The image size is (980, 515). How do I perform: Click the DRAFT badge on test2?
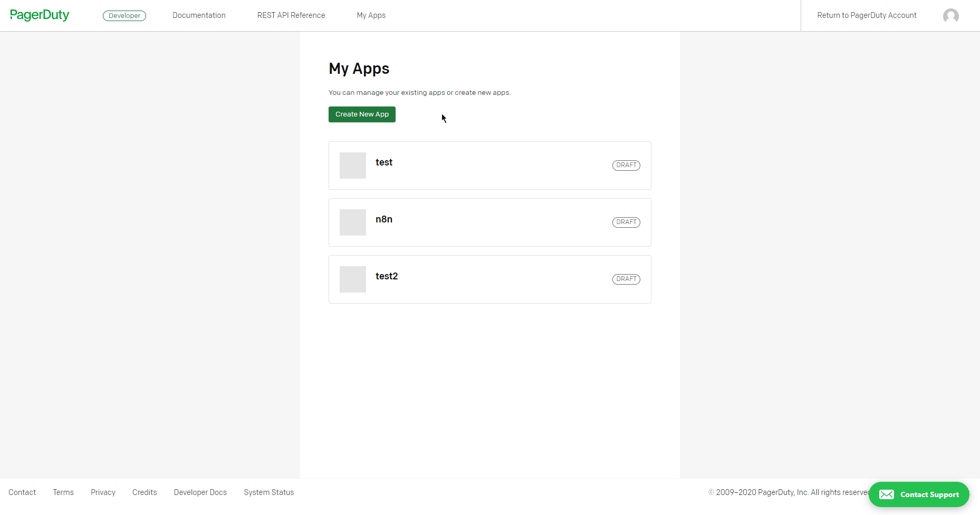coord(626,279)
